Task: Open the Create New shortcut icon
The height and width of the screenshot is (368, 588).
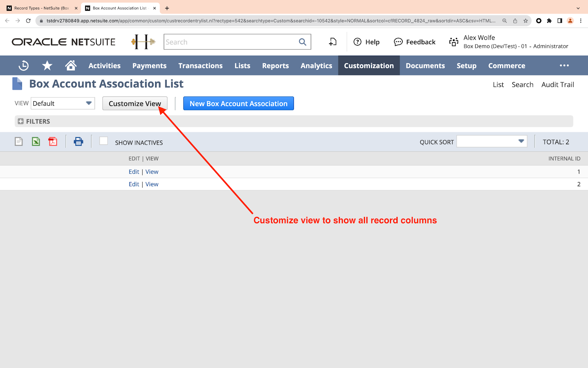Action: tap(333, 42)
